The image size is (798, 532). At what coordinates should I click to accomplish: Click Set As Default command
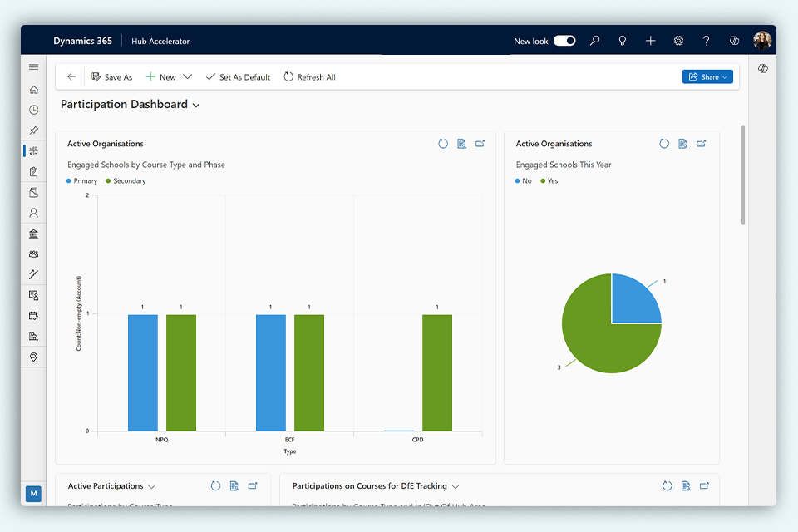[x=238, y=77]
